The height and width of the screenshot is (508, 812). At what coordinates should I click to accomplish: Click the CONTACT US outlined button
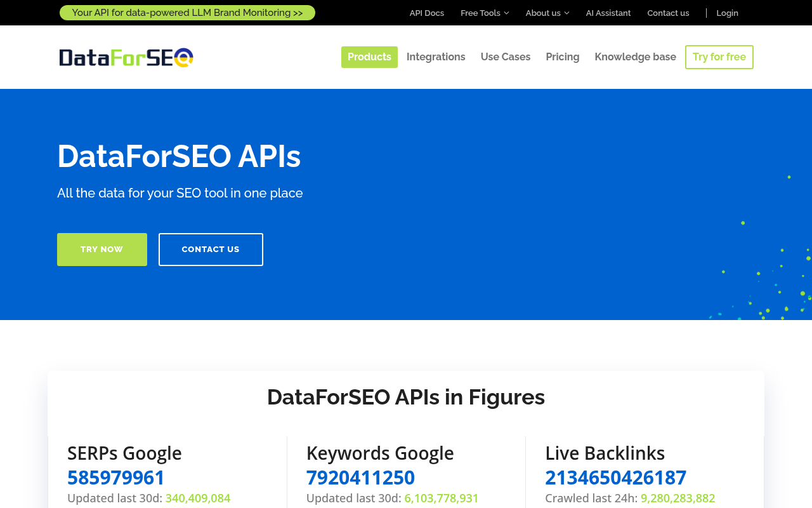coord(211,249)
